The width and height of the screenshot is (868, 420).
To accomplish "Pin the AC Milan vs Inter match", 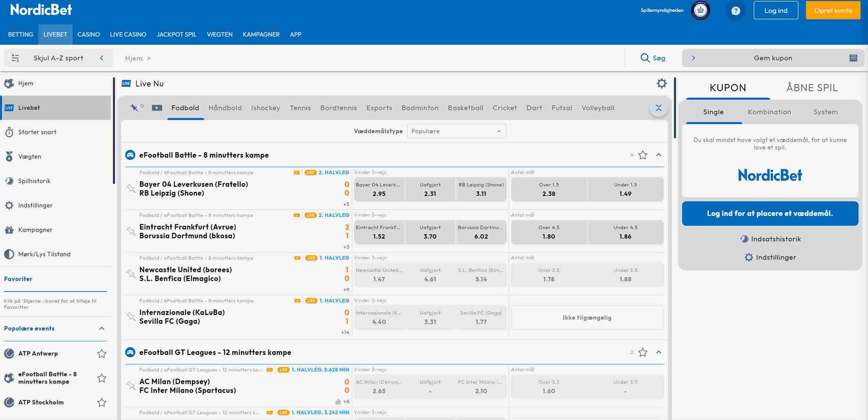I will (x=131, y=385).
